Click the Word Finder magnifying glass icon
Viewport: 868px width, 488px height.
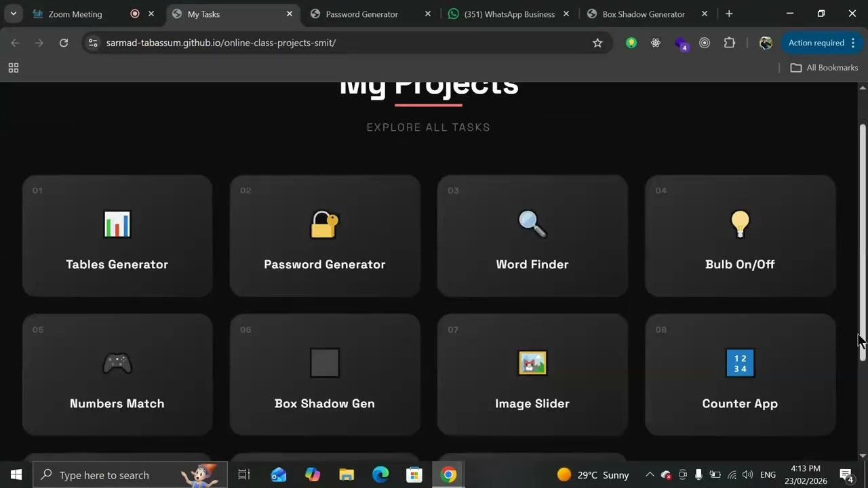pos(532,224)
